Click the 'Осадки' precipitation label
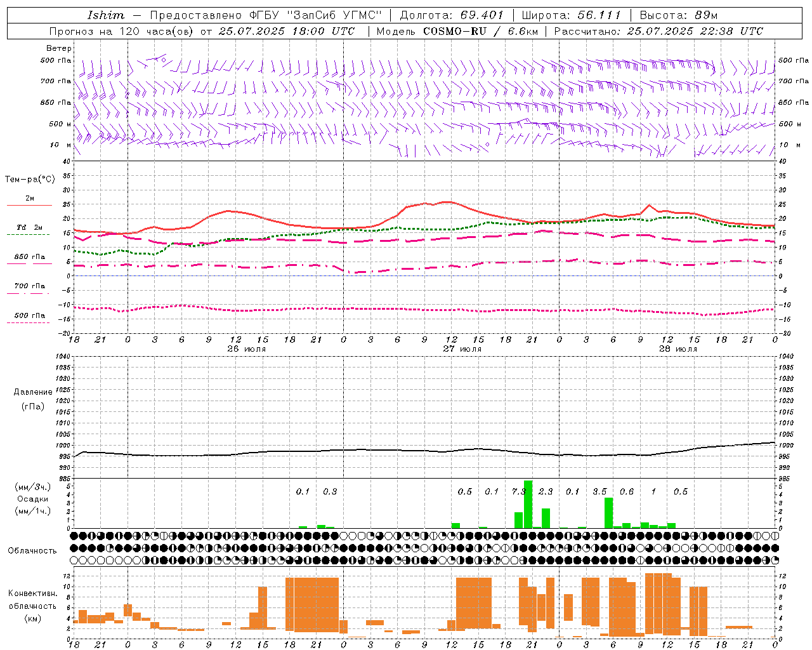812x650 pixels. point(33,499)
